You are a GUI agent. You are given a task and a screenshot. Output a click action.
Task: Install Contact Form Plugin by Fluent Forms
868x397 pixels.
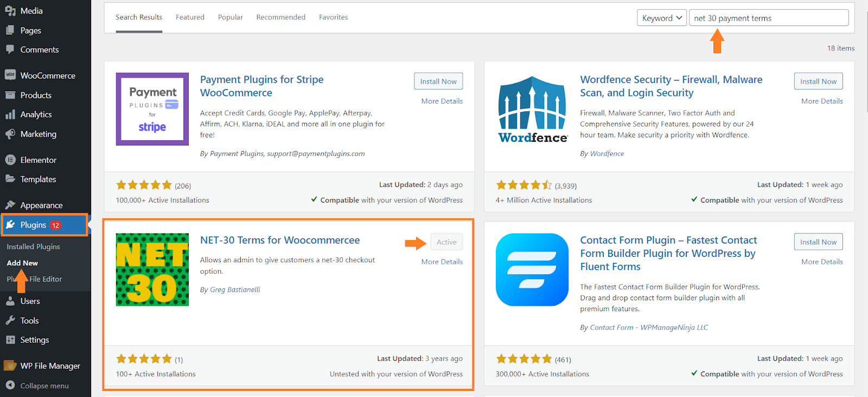pos(818,242)
